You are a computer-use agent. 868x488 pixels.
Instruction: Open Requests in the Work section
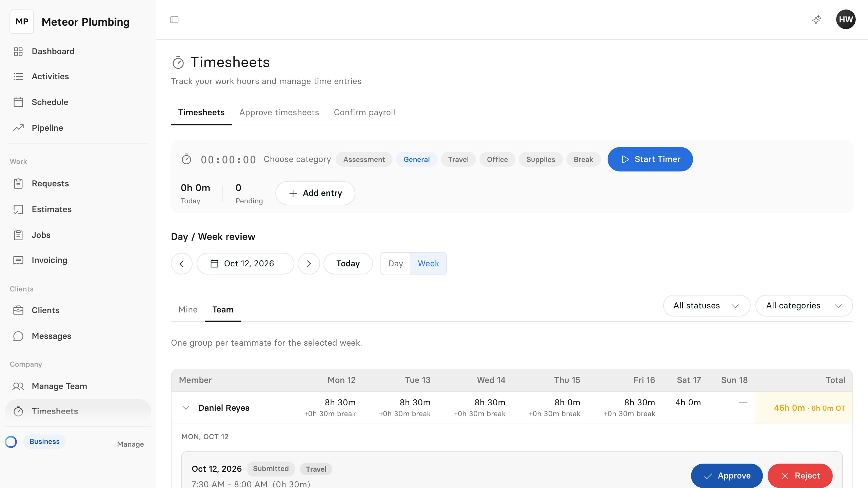(x=78, y=183)
